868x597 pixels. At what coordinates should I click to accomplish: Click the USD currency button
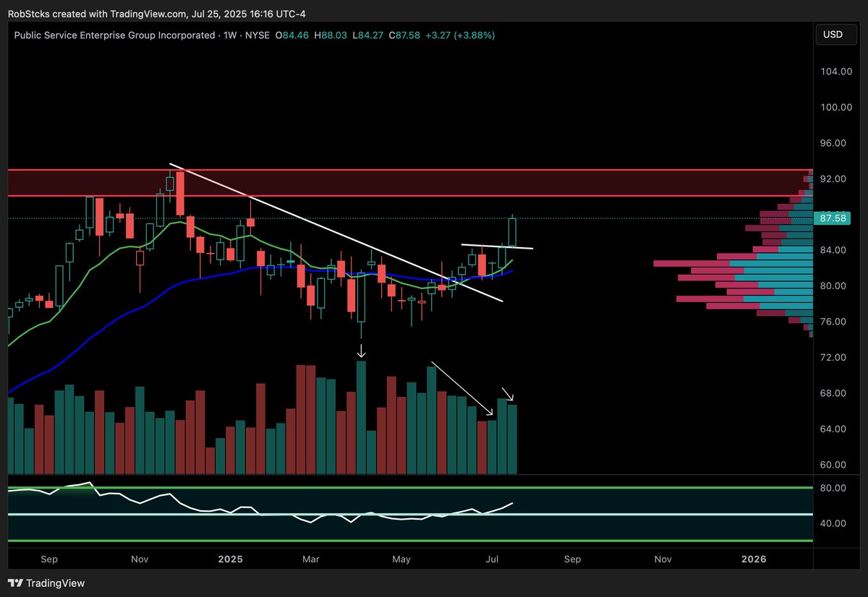[x=838, y=34]
